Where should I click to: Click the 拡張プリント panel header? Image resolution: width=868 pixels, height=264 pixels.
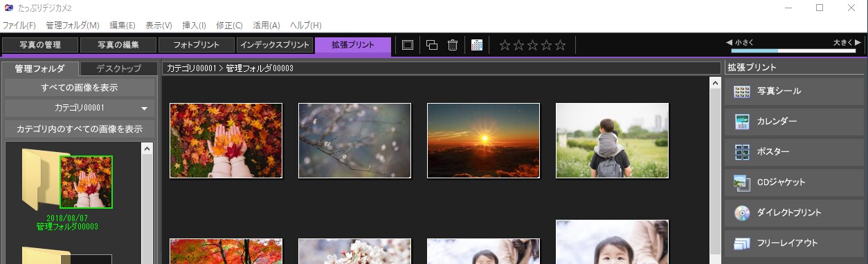[794, 68]
